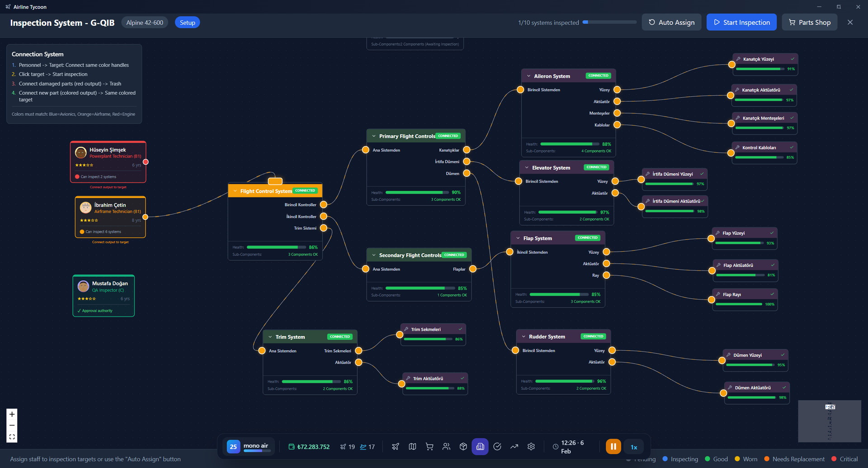Click the minimap thumbnail in bottom right
The image size is (868, 468).
pyautogui.click(x=830, y=421)
